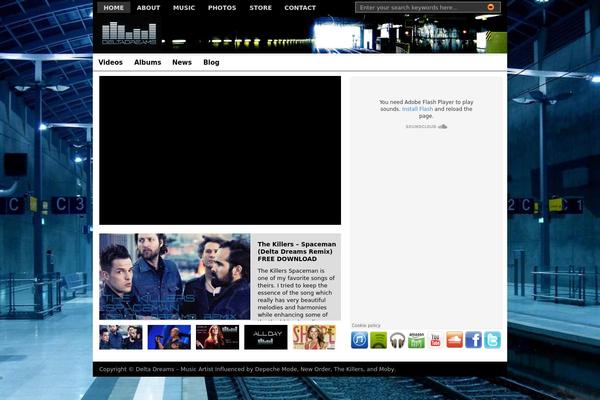Open the Twitter bird icon

click(x=492, y=340)
